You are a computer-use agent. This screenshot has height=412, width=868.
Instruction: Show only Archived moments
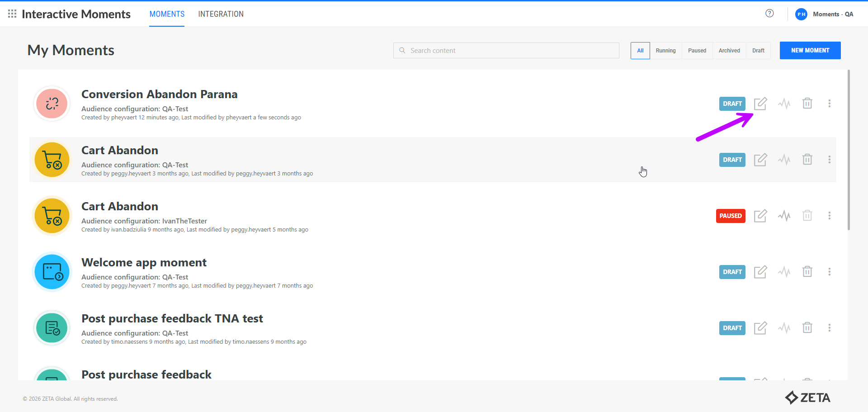(x=729, y=51)
